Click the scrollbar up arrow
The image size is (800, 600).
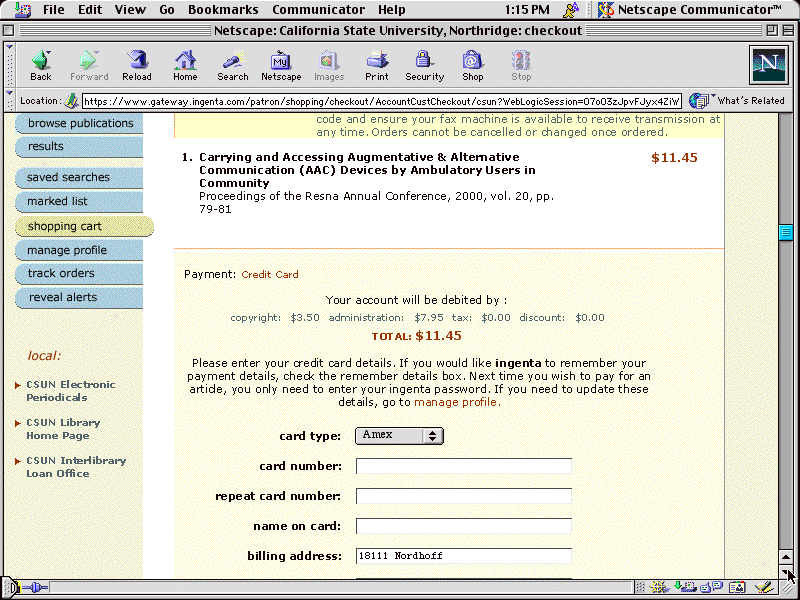[786, 557]
